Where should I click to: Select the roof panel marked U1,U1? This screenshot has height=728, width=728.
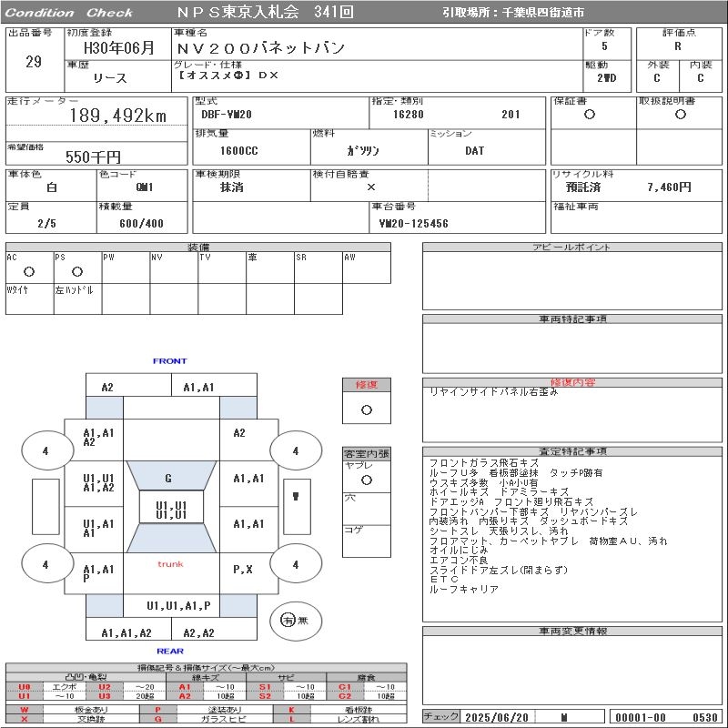[171, 510]
